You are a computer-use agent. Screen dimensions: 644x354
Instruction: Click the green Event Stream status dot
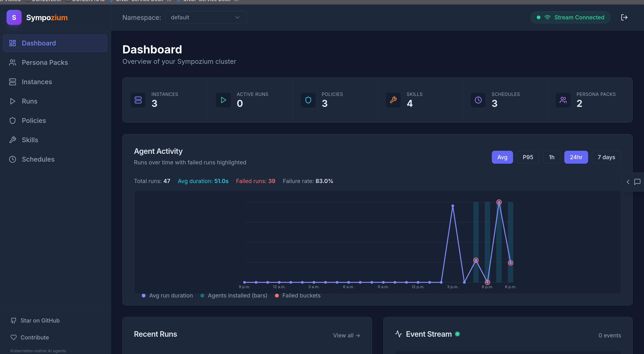(458, 334)
